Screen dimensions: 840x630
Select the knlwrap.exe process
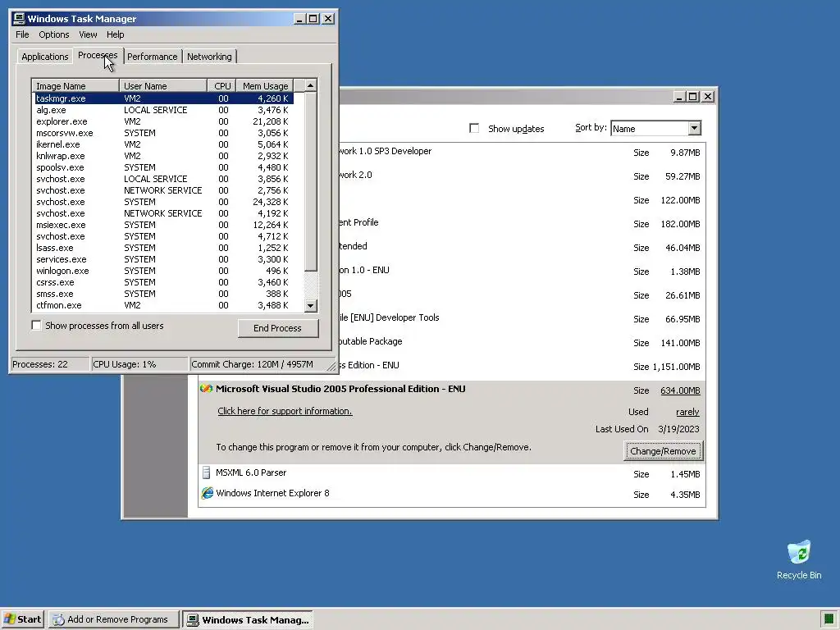(163, 156)
